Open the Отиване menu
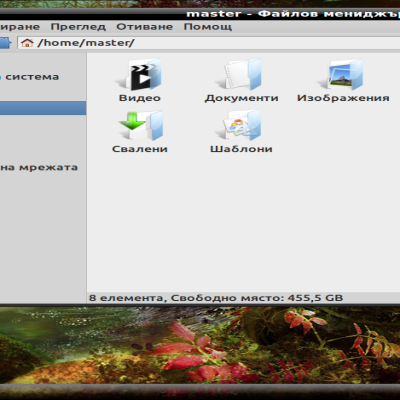400x400 pixels. (x=144, y=27)
